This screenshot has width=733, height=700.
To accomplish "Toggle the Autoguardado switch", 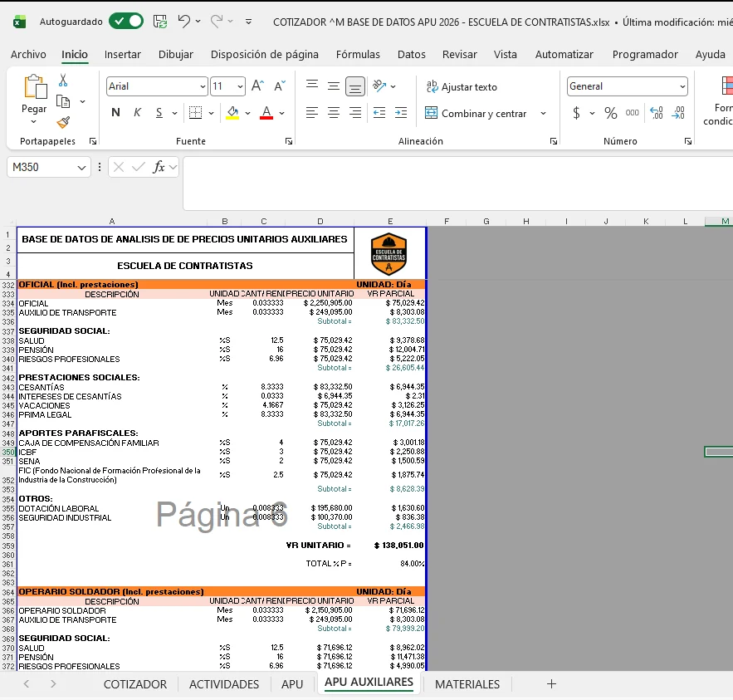I will tap(125, 22).
